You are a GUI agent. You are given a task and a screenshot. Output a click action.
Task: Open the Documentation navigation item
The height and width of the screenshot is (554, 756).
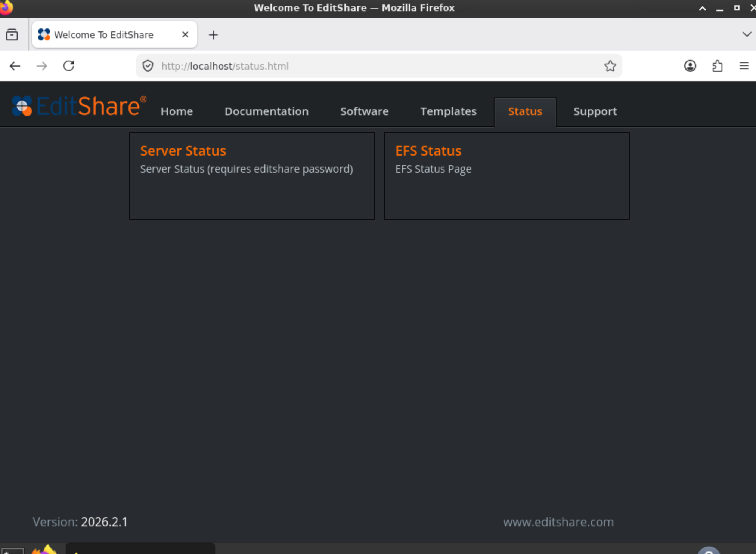267,111
